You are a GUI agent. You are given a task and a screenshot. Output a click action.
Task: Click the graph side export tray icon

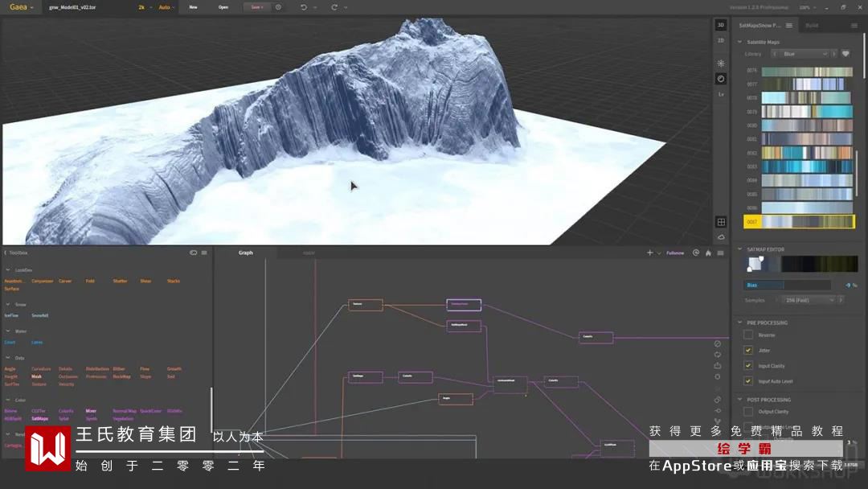[x=718, y=365]
